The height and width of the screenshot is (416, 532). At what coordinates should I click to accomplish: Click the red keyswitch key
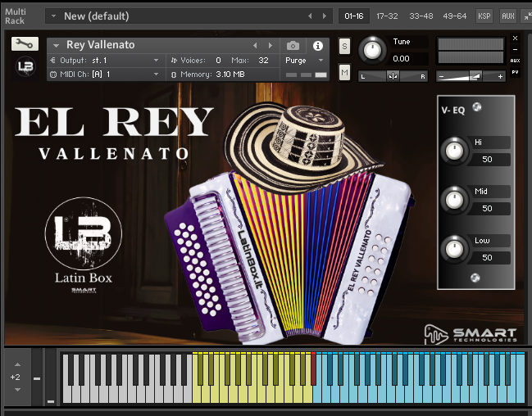pos(313,369)
